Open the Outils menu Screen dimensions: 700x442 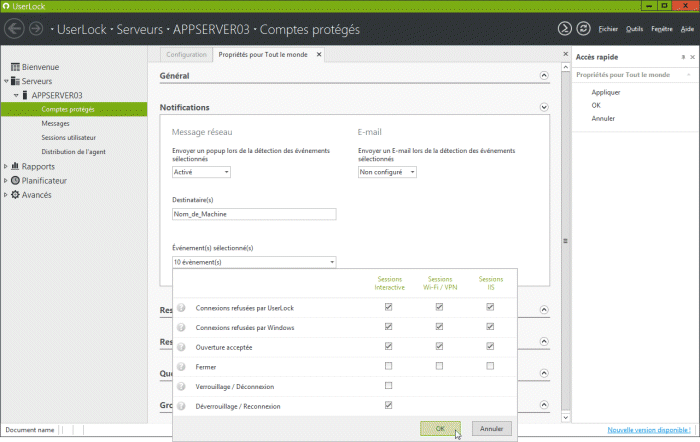(634, 29)
